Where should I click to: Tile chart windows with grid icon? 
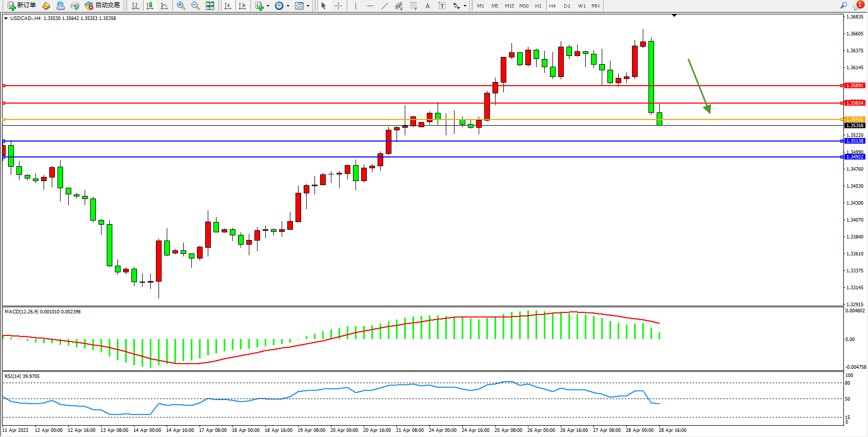coord(210,6)
